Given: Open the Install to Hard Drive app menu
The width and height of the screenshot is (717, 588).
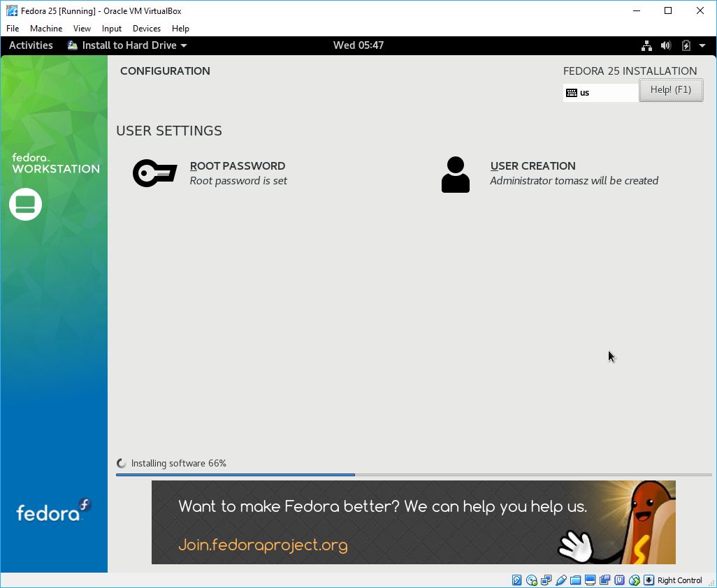Looking at the screenshot, I should (128, 45).
